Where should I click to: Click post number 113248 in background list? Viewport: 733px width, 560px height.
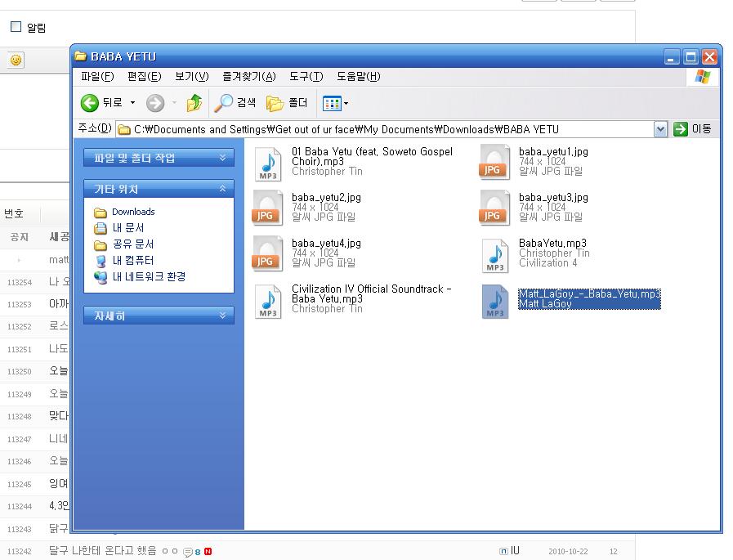pos(20,416)
